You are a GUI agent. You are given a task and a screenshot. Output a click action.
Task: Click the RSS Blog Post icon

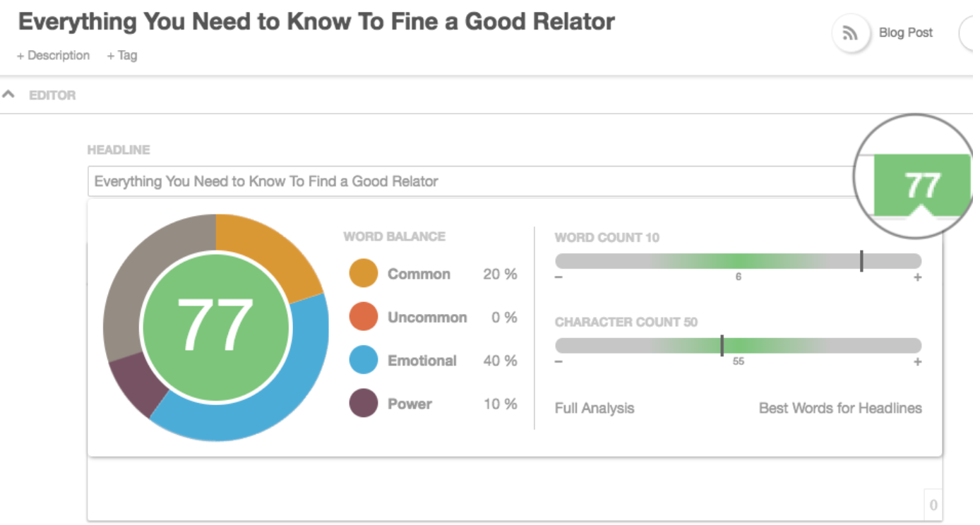coord(850,33)
